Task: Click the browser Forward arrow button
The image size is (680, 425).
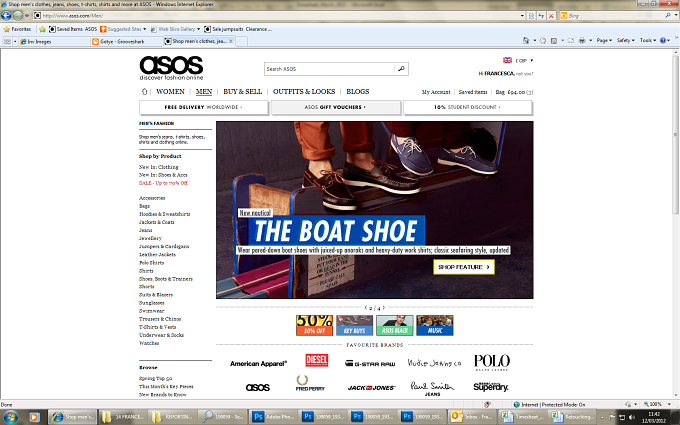Action: pos(18,16)
